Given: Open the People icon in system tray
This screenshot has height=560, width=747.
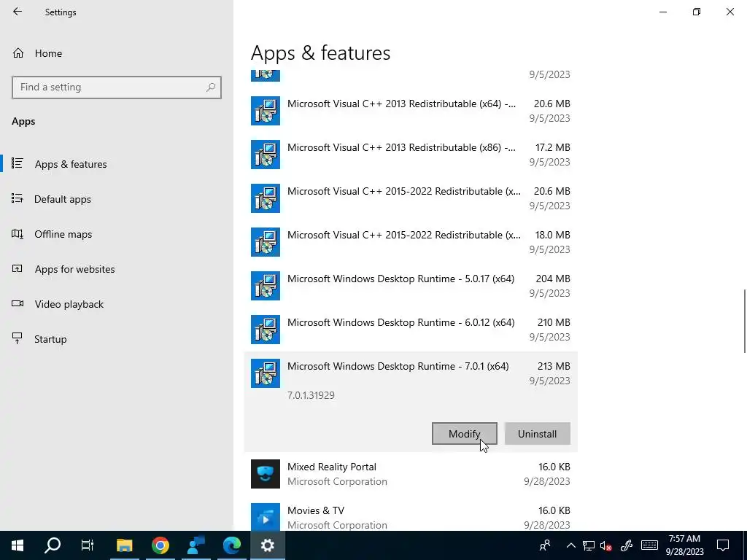Looking at the screenshot, I should coord(545,545).
